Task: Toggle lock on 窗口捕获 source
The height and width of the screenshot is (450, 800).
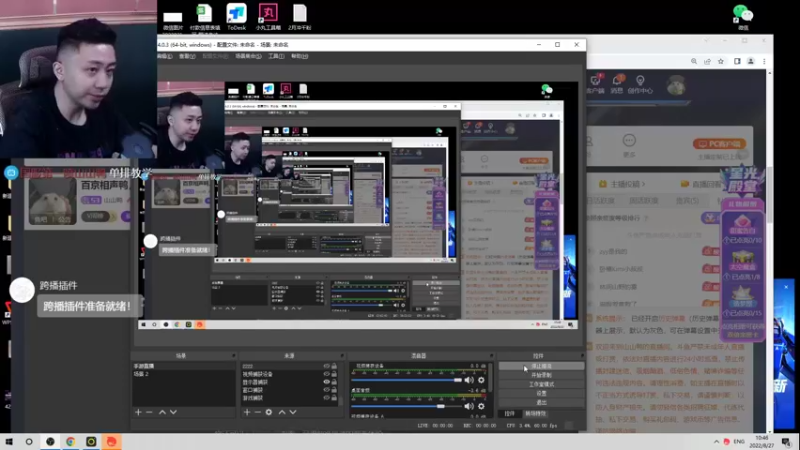Action: [334, 389]
